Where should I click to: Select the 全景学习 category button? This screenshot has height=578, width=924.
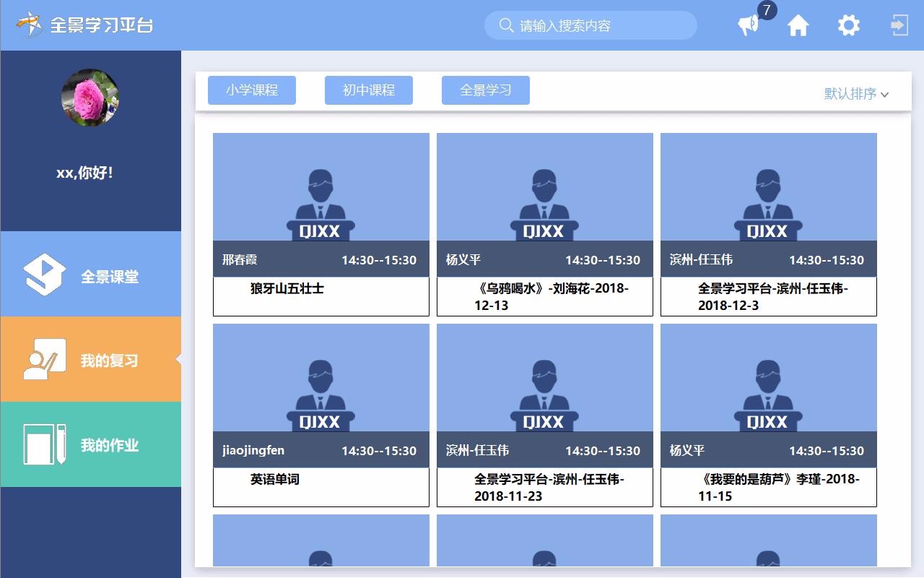pyautogui.click(x=485, y=90)
